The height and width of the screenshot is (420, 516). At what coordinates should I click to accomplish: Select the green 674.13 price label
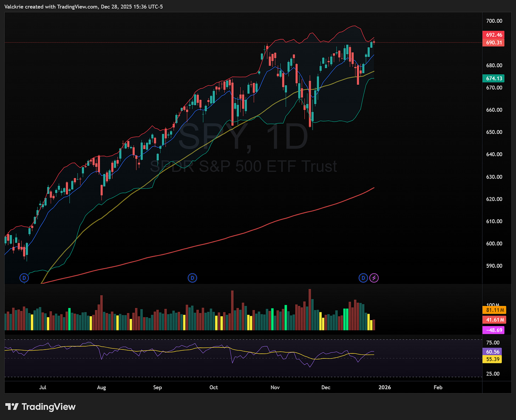pyautogui.click(x=494, y=78)
